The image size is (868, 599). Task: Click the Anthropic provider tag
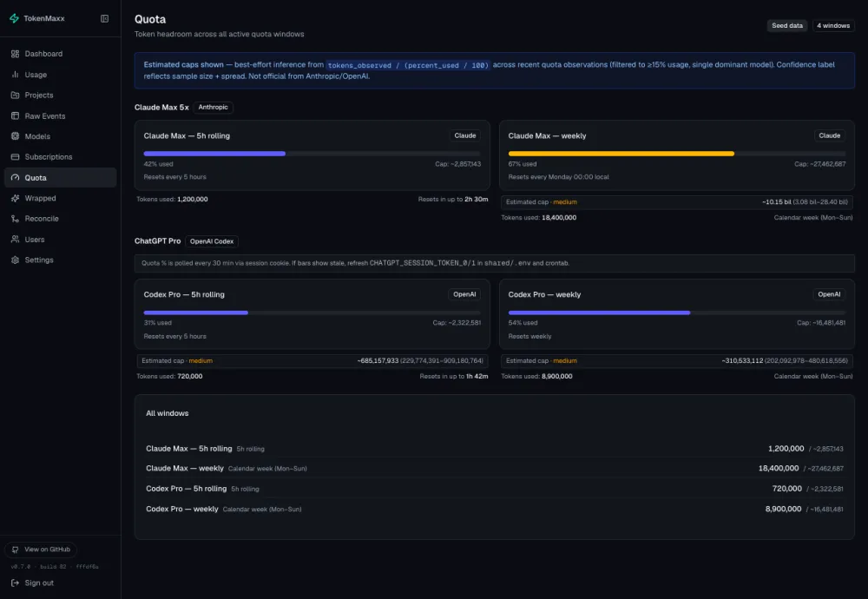point(214,108)
